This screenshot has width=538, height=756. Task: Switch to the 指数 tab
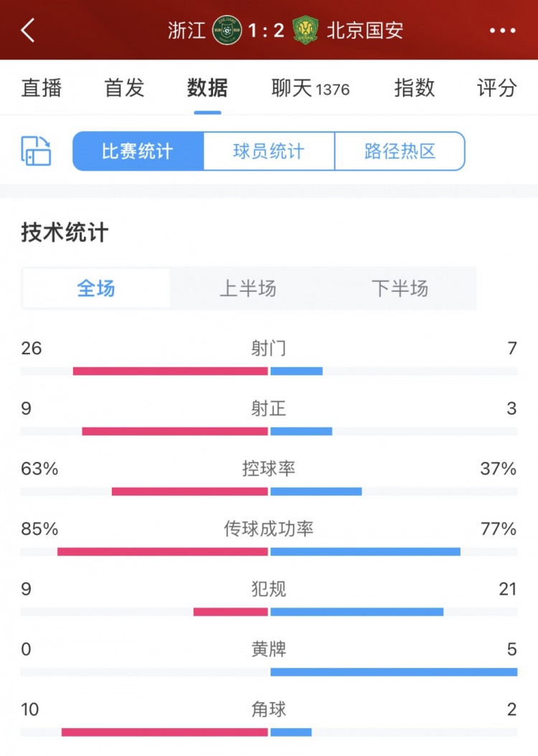coord(415,88)
